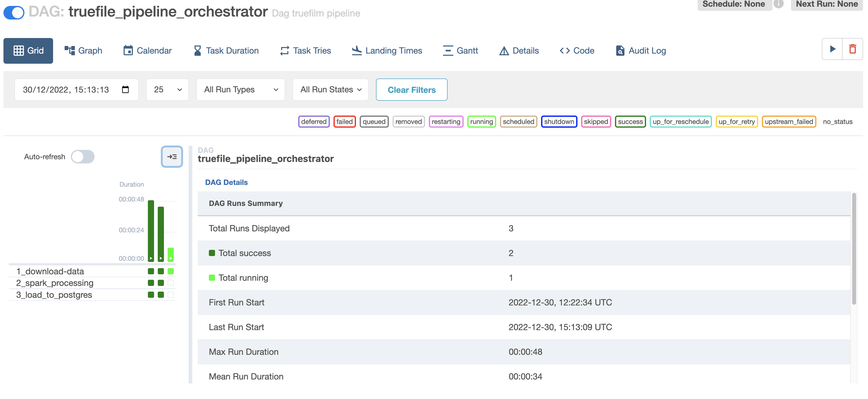Click Clear Filters button
The image size is (868, 399).
[412, 90]
